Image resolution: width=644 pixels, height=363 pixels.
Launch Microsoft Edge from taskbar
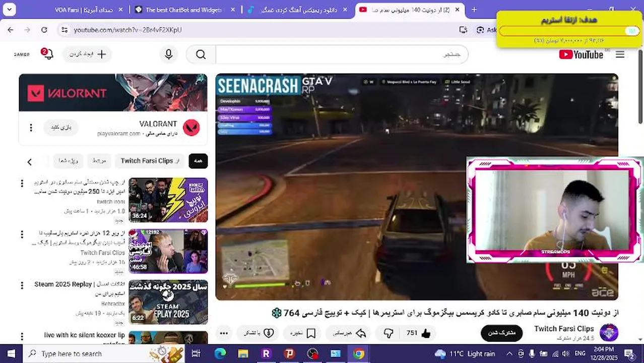click(x=220, y=353)
